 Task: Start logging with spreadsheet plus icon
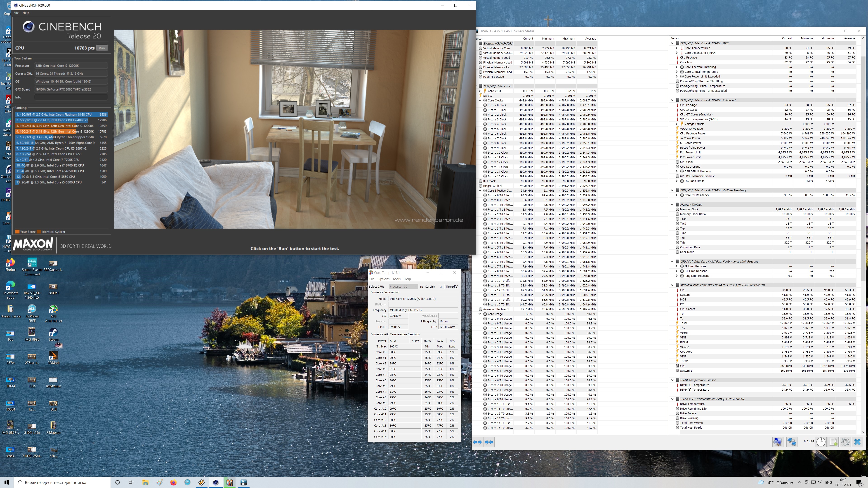point(833,442)
